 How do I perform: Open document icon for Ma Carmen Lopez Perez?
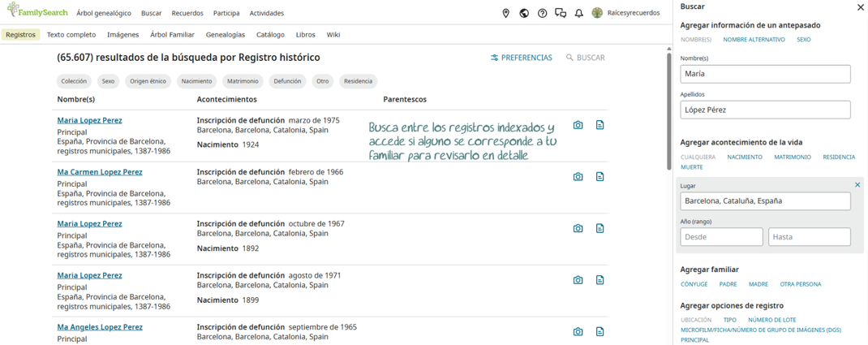[x=599, y=177]
